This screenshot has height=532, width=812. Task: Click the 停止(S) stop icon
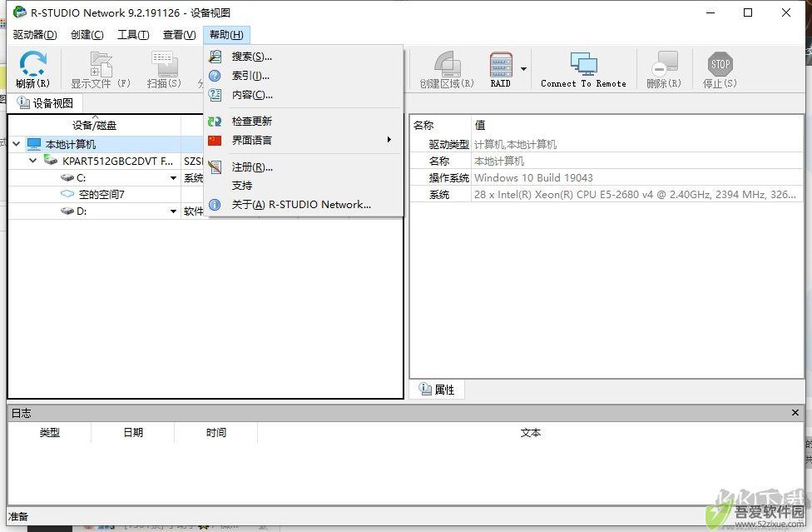pyautogui.click(x=720, y=69)
